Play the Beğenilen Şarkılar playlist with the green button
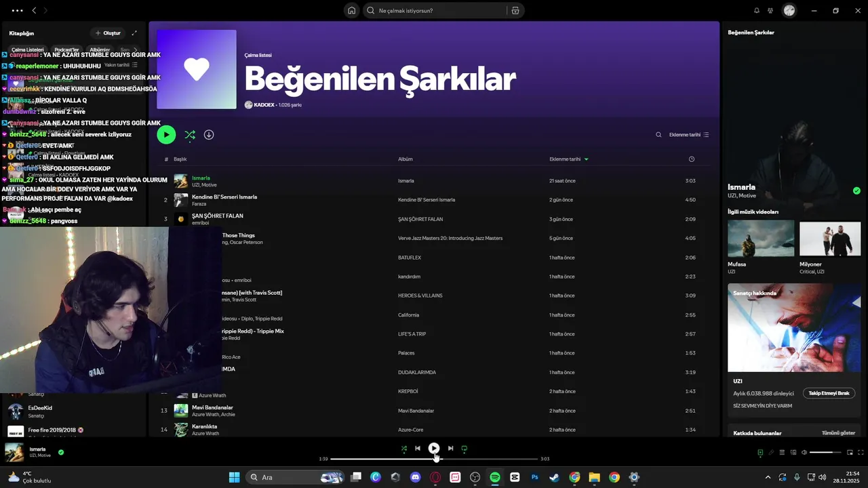868x488 pixels. [166, 135]
